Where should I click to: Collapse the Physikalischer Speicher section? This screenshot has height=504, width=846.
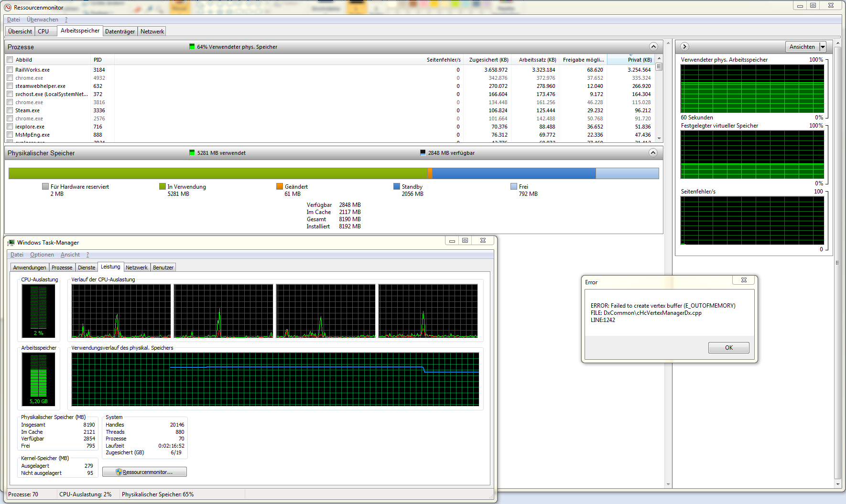pyautogui.click(x=653, y=153)
